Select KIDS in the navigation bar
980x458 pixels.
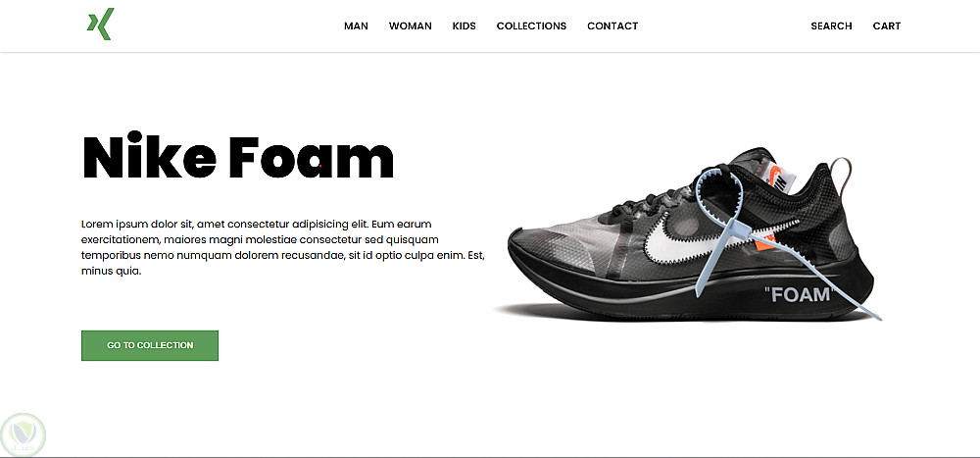[465, 26]
